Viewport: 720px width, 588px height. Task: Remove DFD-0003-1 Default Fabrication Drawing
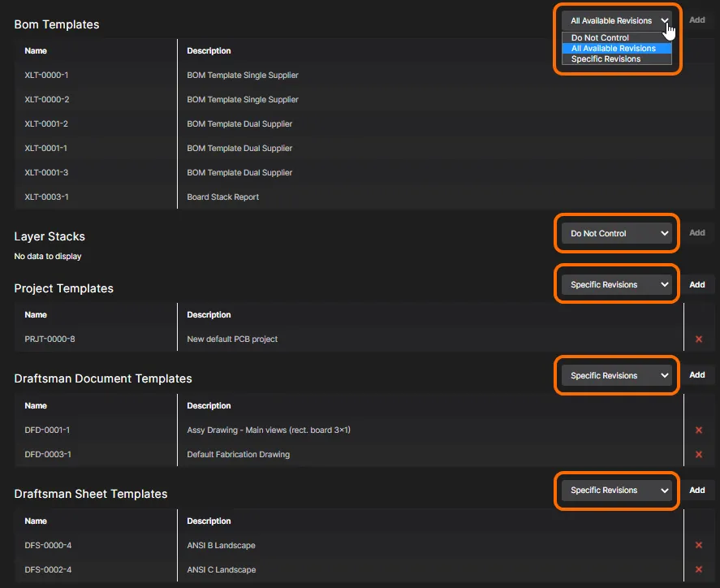tap(699, 455)
